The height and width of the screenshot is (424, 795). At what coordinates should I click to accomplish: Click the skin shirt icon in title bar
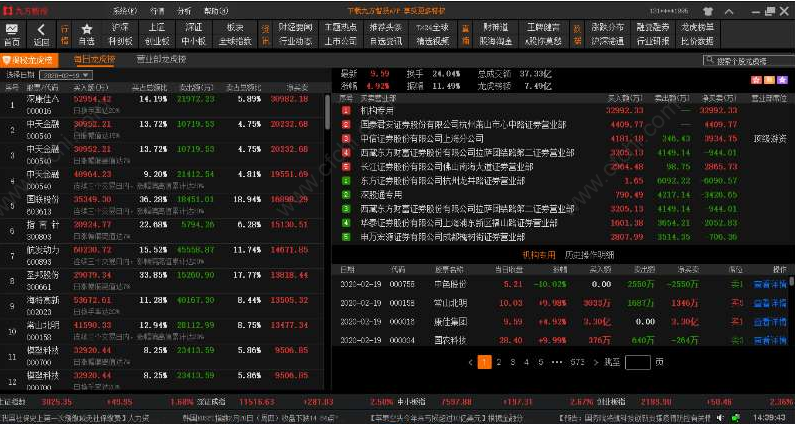(x=708, y=11)
